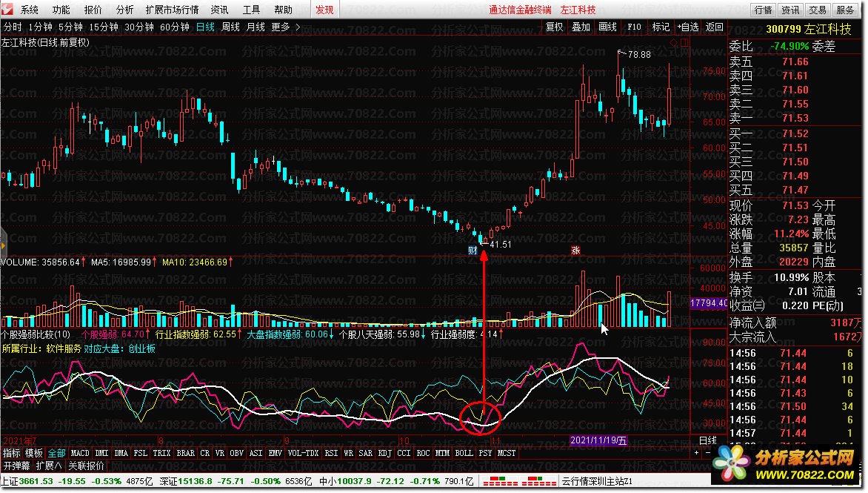Click the 模板 tab at bottom

(34, 453)
